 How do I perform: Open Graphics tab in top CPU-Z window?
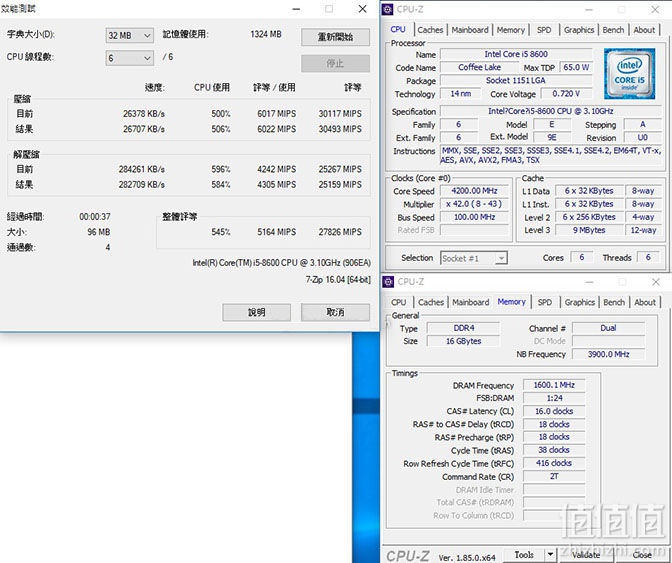[x=579, y=30]
